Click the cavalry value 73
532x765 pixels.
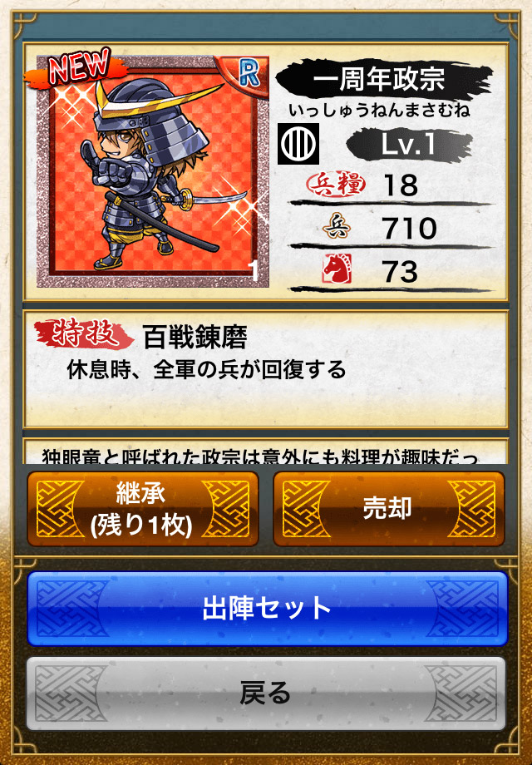tap(401, 271)
